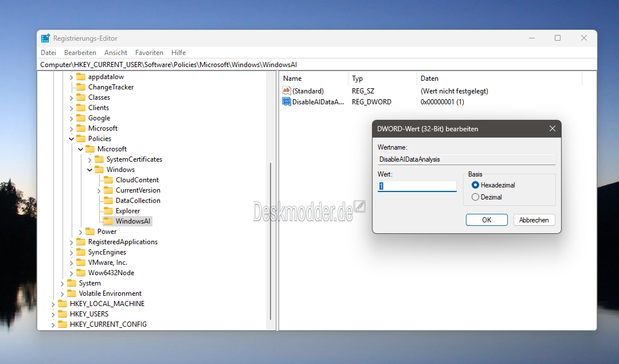619x364 pixels.
Task: Expand the SystemCertificates key
Action: 89,159
